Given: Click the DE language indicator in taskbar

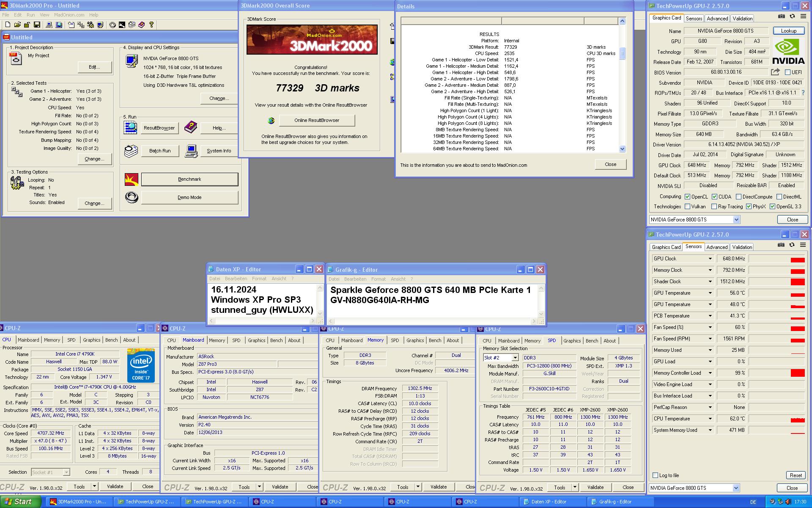Looking at the screenshot, I should tap(753, 502).
